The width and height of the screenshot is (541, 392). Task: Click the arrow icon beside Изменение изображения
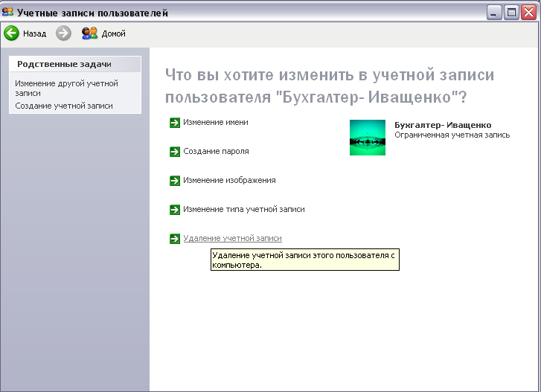175,181
